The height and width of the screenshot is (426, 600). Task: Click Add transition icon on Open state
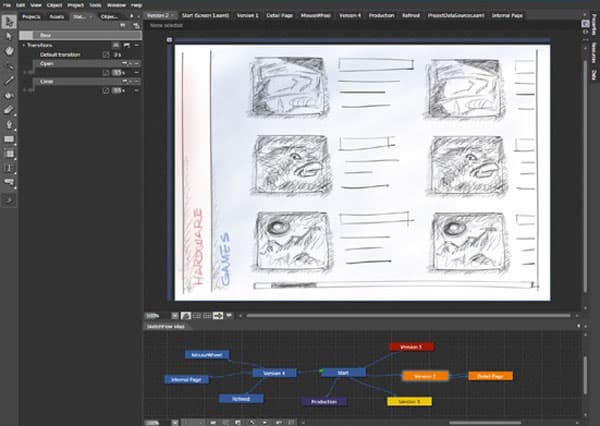click(124, 64)
